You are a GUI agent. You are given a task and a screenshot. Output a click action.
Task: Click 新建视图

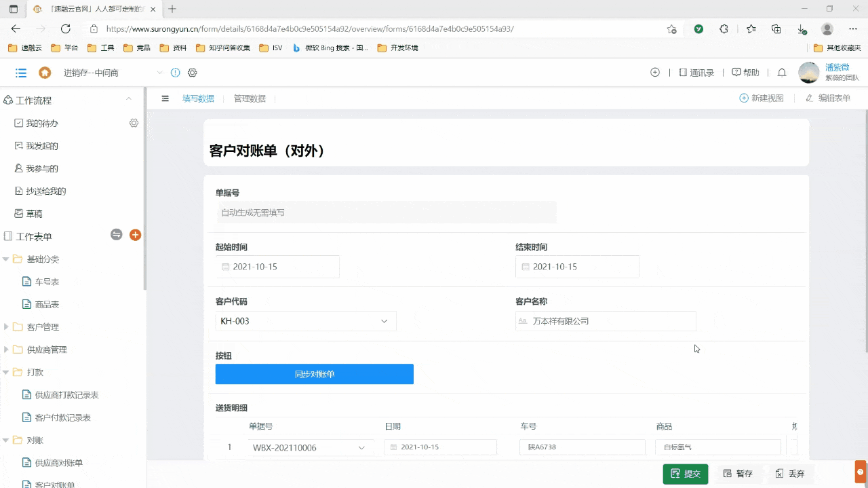762,98
